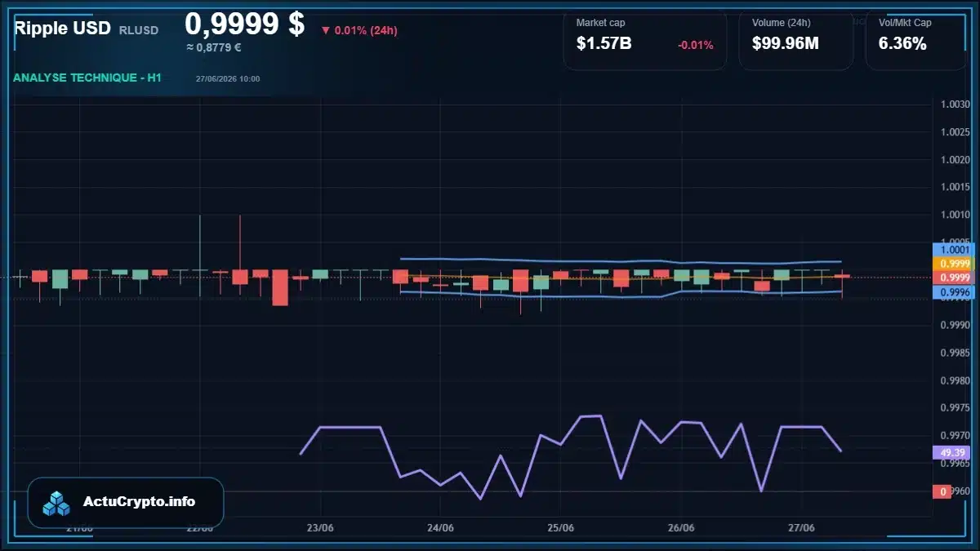This screenshot has width=980, height=551.
Task: Click the ≈ 0,8779 € euro conversion
Action: point(214,47)
